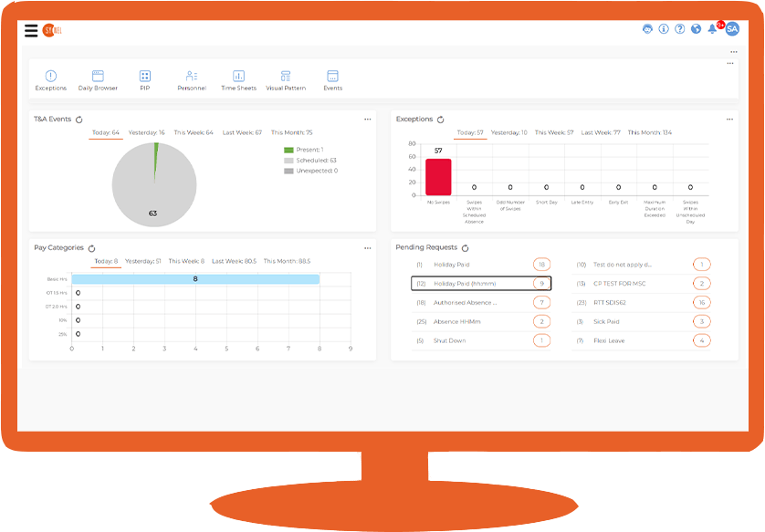
Task: Click the notifications bell icon
Action: (712, 29)
